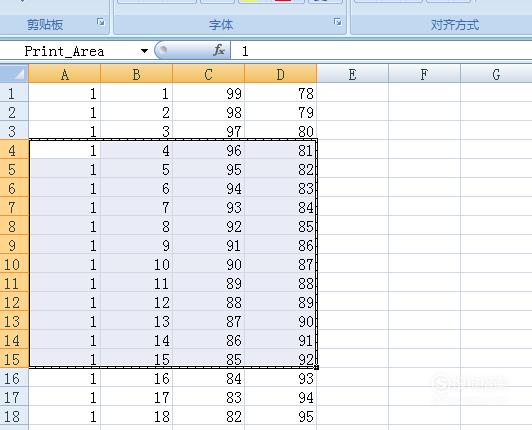Select row 10 header
Viewport: 532px width, 430px height.
pyautogui.click(x=14, y=264)
